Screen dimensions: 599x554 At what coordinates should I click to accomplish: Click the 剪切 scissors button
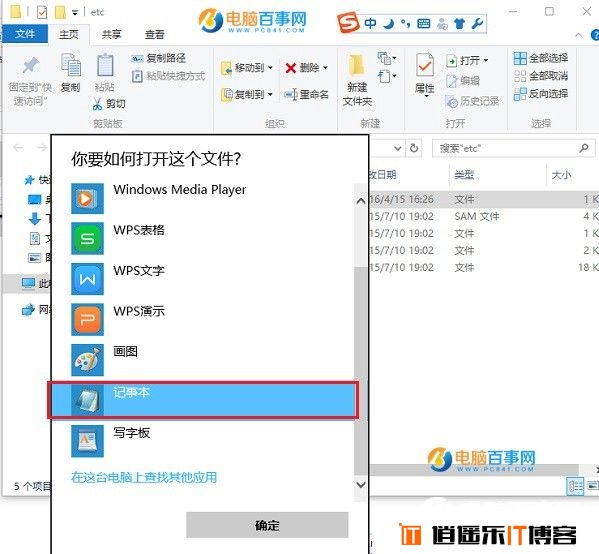(109, 104)
